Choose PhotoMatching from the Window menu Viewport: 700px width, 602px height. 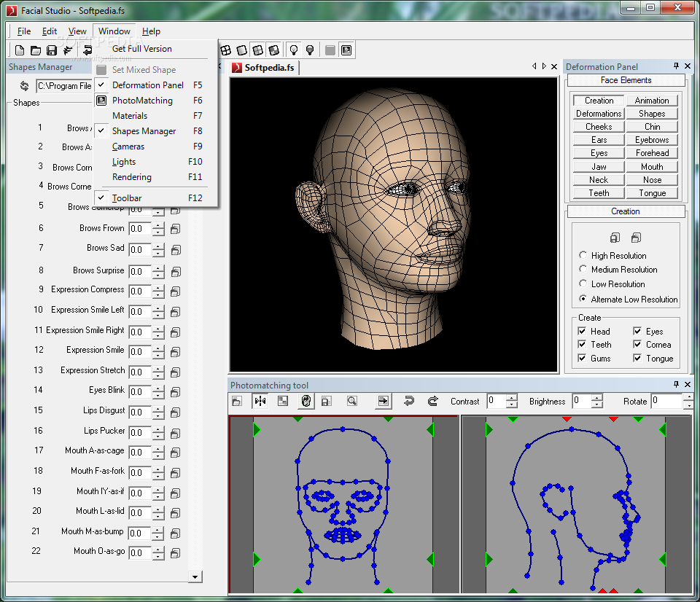tap(142, 101)
